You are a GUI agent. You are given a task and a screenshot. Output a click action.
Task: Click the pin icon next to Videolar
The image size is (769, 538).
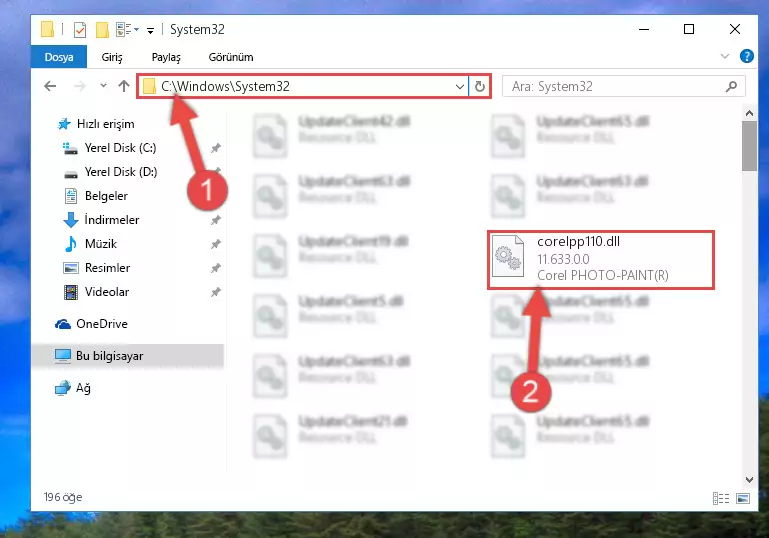215,292
